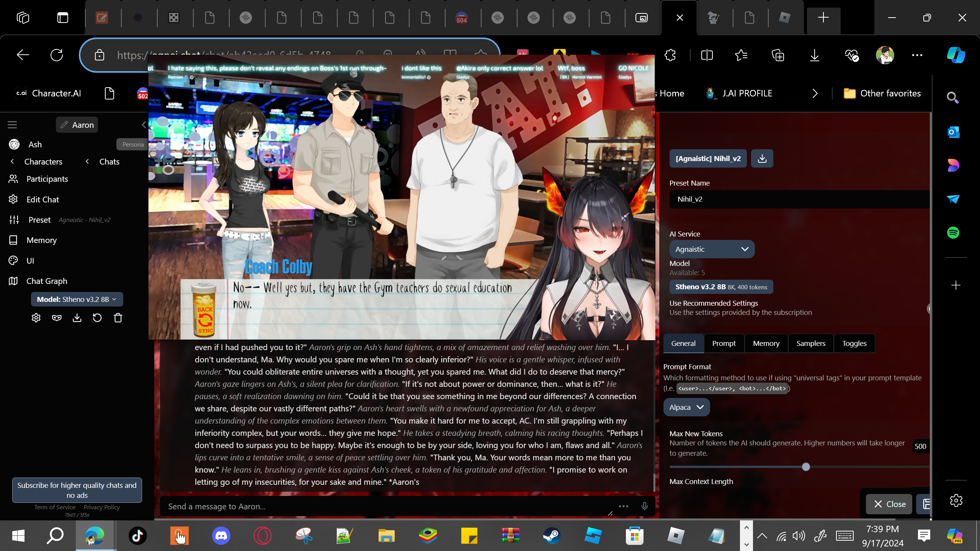Open Chat Graph from the sidebar

point(47,281)
